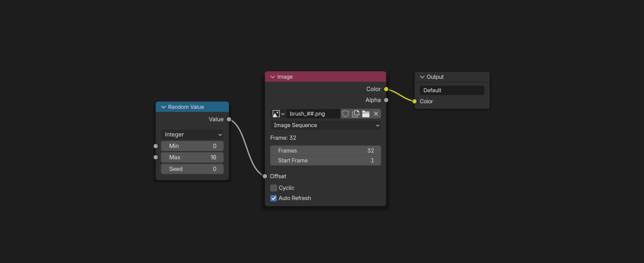
Task: Click the Start Frame field
Action: (326, 160)
